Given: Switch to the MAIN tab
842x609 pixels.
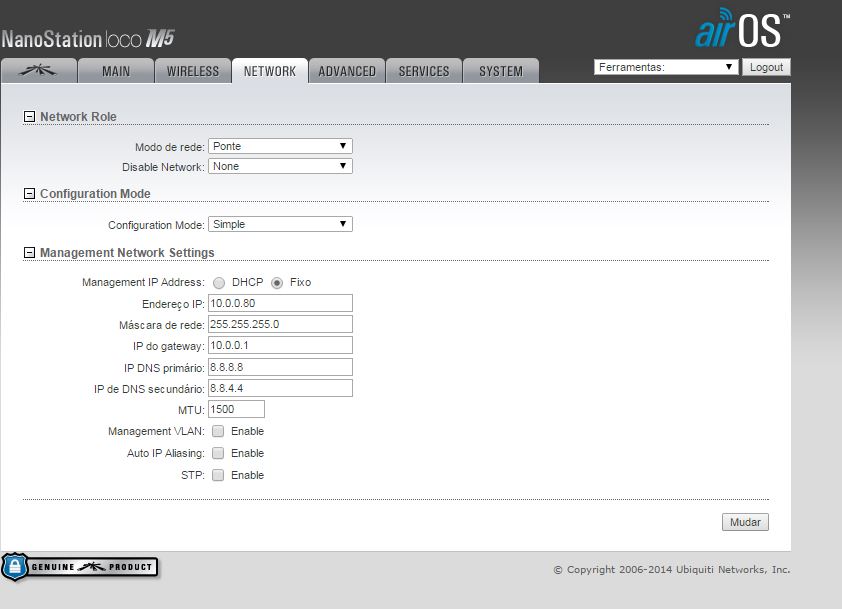Looking at the screenshot, I should tap(116, 71).
